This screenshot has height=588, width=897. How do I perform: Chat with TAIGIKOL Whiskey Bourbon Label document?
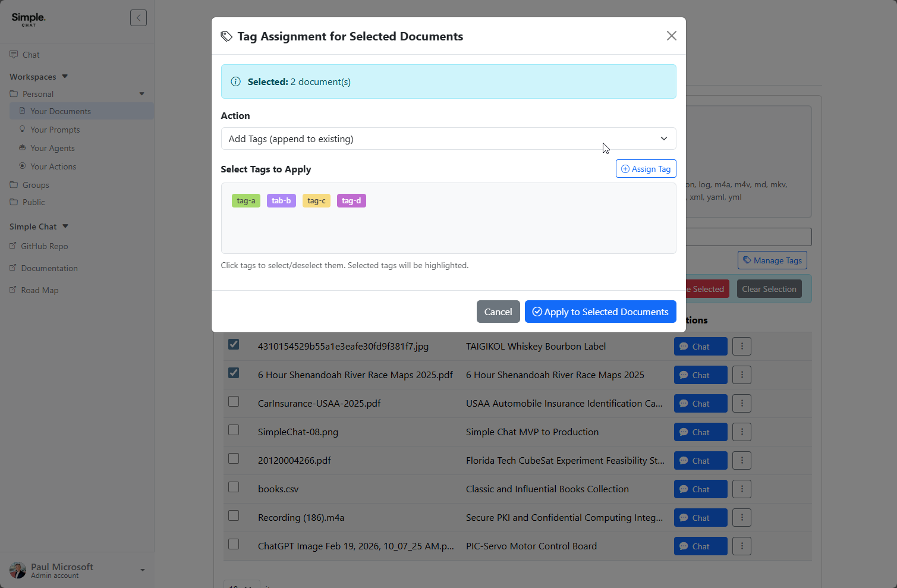click(700, 347)
